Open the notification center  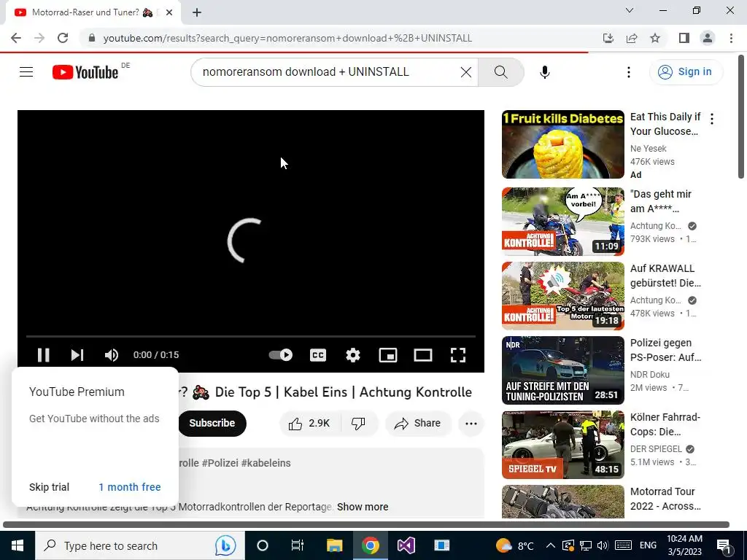[724, 545]
